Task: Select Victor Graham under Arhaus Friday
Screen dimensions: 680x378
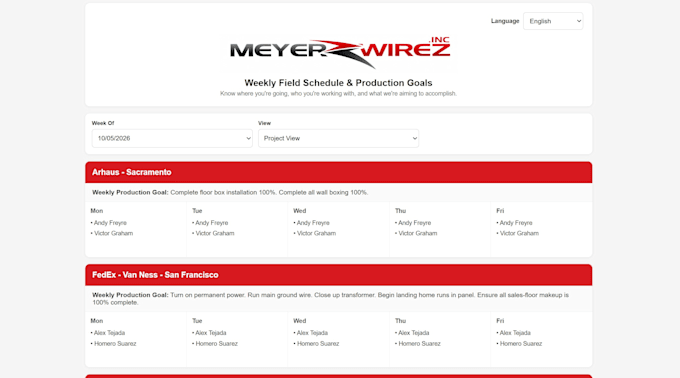Action: 519,233
